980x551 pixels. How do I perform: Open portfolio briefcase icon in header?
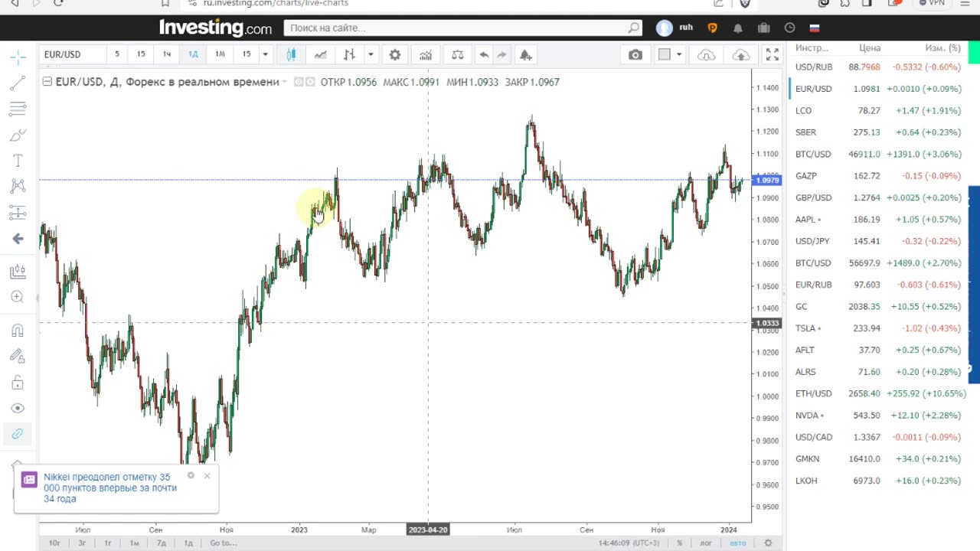763,28
